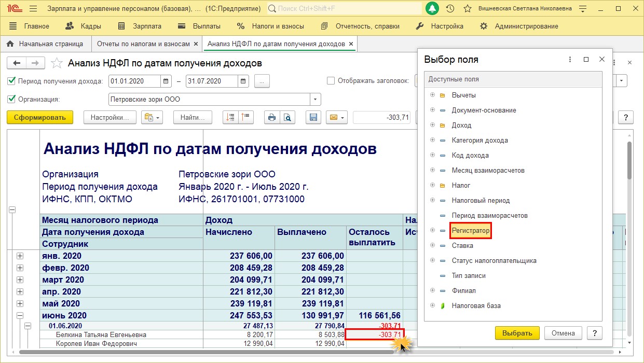This screenshot has width=644, height=363.
Task: Open the Администрирование menu
Action: point(519,26)
